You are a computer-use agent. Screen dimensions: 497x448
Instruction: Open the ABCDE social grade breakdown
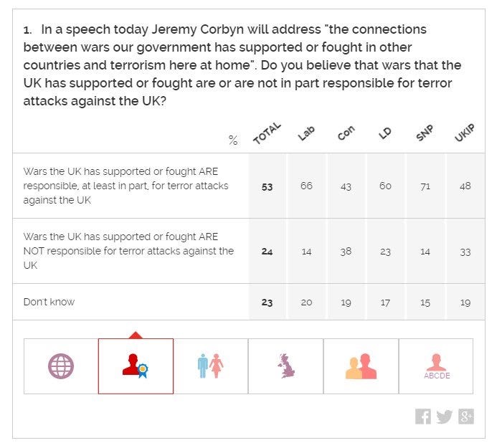pyautogui.click(x=436, y=366)
